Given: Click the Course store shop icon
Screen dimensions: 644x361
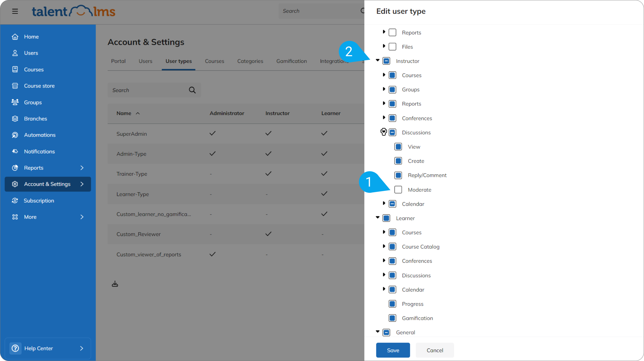Looking at the screenshot, I should tap(15, 86).
